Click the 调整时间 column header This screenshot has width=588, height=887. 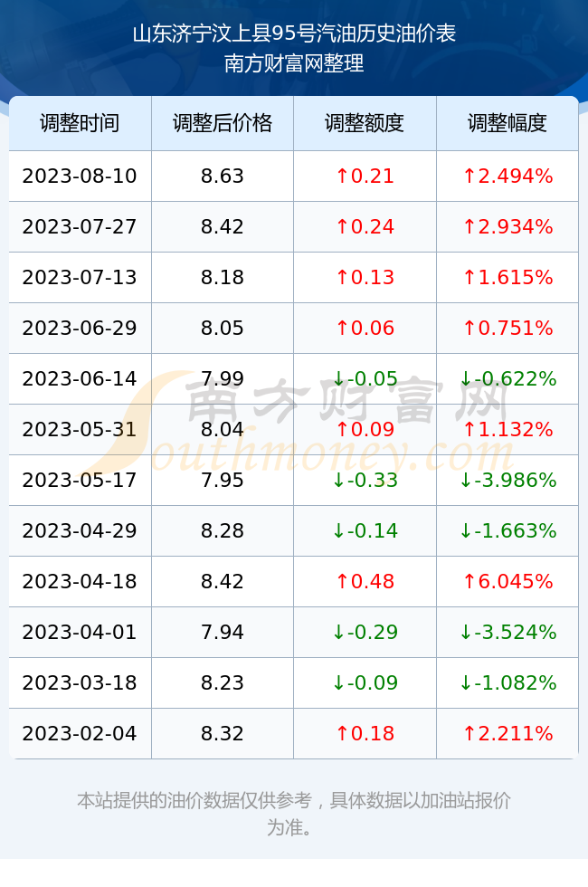coord(80,123)
